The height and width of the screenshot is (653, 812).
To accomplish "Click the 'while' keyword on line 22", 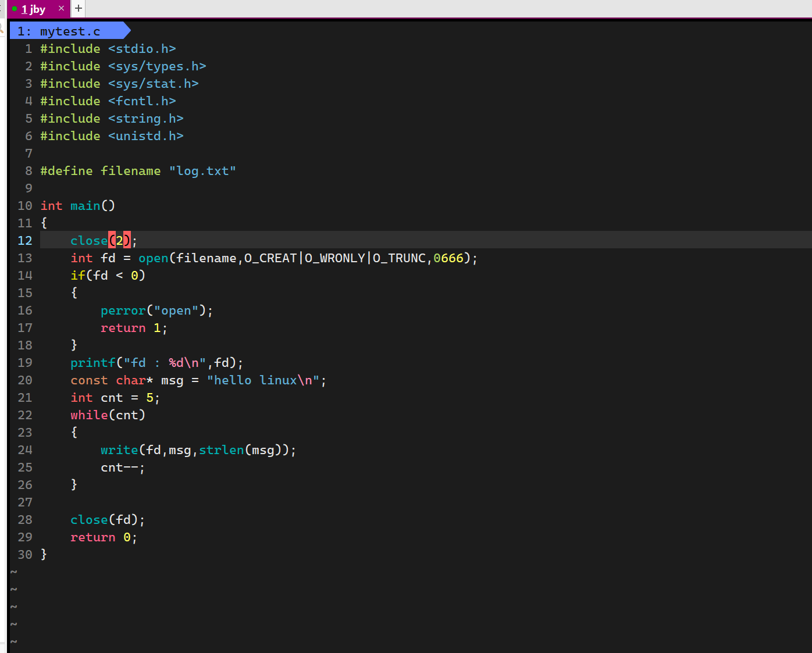I will pyautogui.click(x=89, y=415).
